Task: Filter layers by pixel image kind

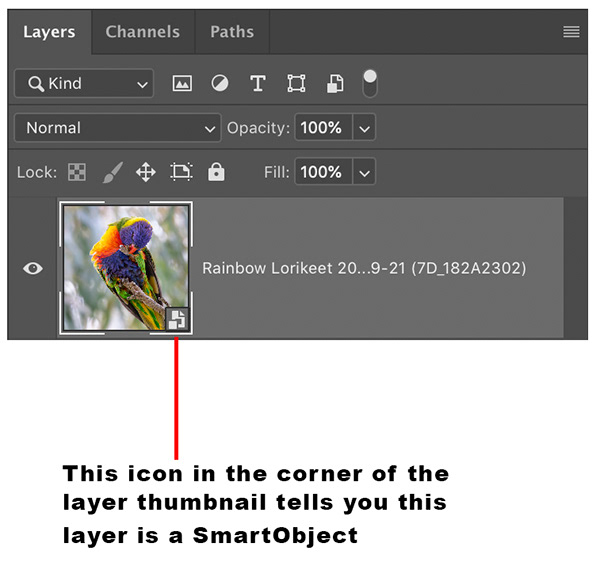Action: (x=182, y=83)
